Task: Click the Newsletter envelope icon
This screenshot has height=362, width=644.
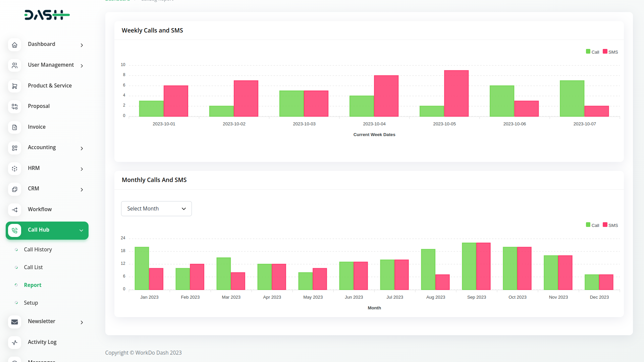Action: pyautogui.click(x=14, y=322)
